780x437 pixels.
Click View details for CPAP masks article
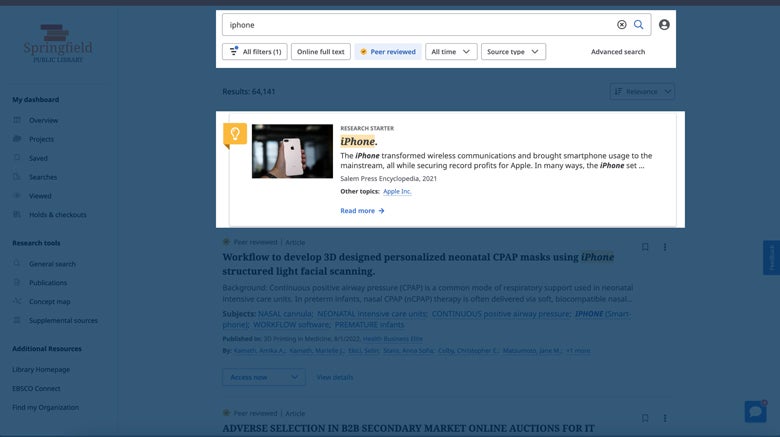335,377
